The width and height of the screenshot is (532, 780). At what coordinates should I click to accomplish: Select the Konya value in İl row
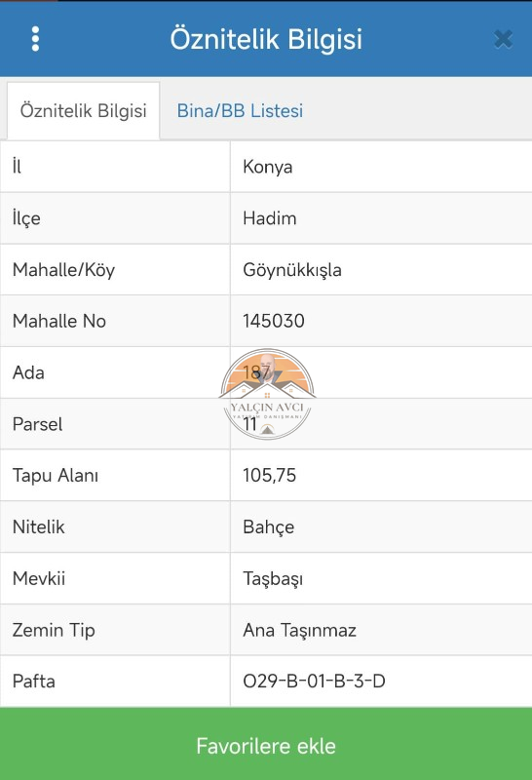(x=268, y=167)
